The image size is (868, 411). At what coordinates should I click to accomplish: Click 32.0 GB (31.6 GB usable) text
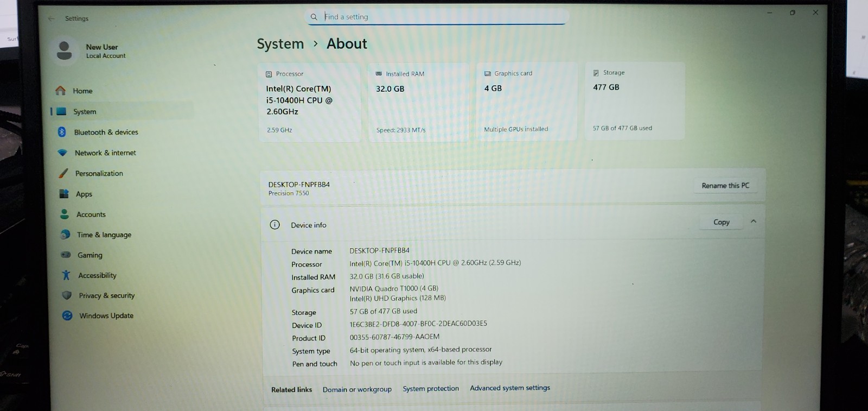(x=387, y=276)
